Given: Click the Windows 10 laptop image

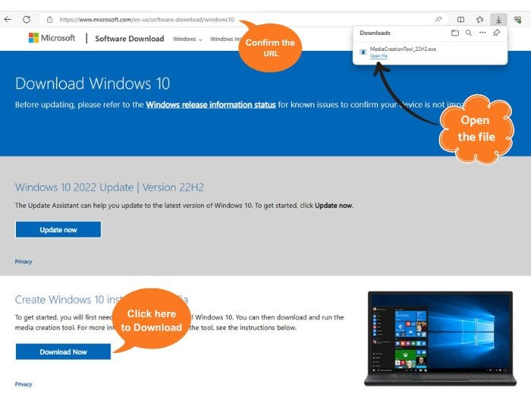Looking at the screenshot, I should click(440, 339).
